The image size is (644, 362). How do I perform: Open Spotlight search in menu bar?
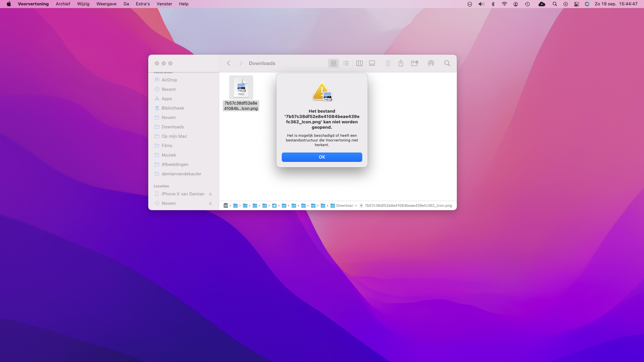coord(555,4)
